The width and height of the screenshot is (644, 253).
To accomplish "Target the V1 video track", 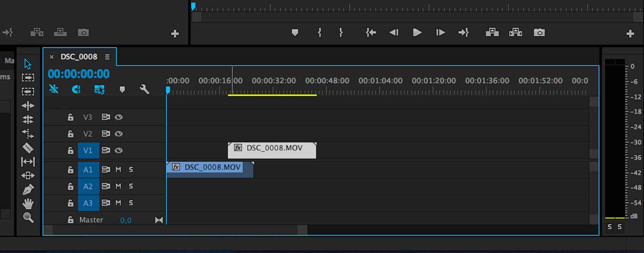I will 88,151.
